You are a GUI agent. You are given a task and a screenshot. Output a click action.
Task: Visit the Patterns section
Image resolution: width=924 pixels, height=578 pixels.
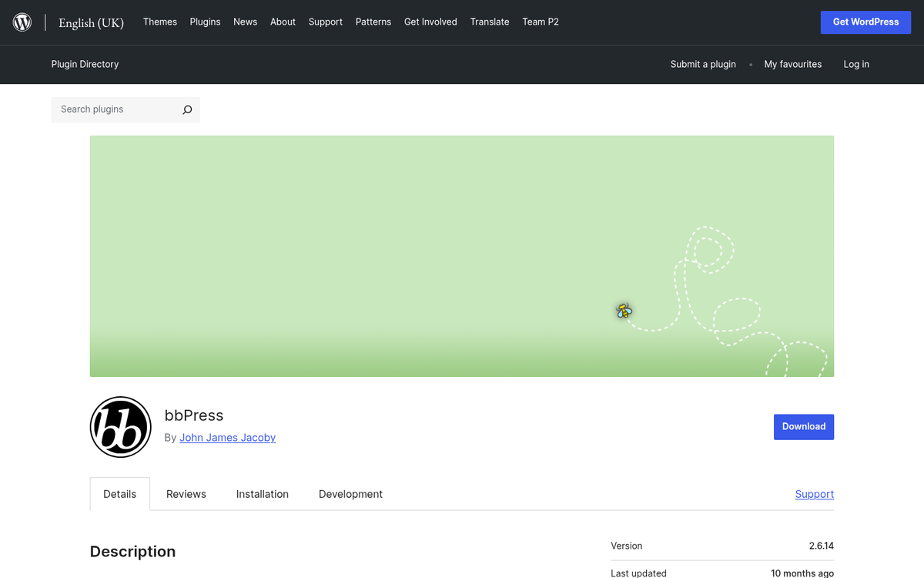(373, 22)
